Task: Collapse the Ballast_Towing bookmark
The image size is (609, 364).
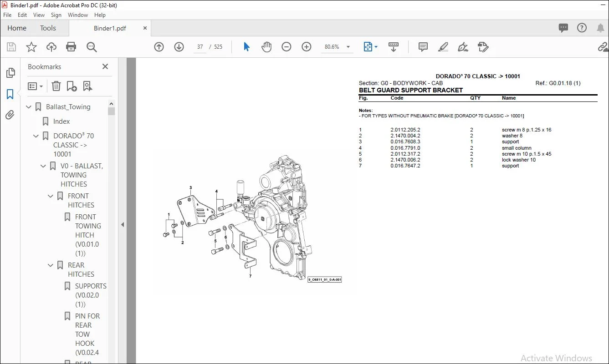Action: coord(29,107)
